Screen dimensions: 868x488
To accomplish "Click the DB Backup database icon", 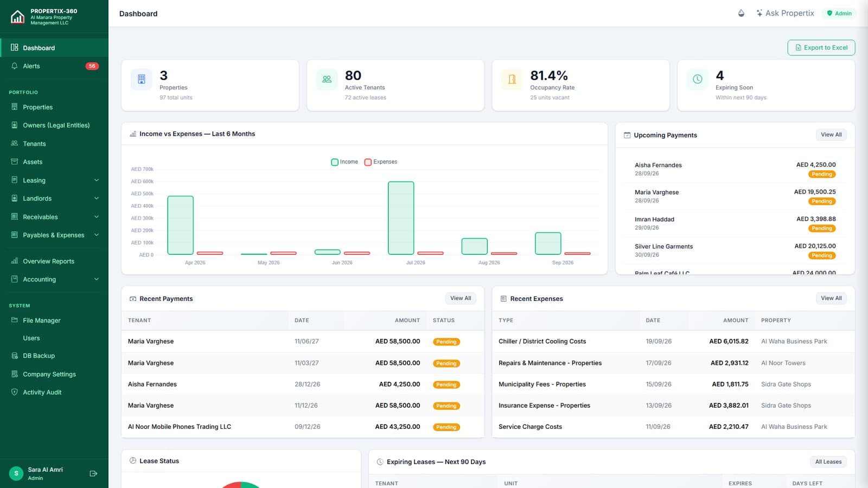I will point(15,356).
